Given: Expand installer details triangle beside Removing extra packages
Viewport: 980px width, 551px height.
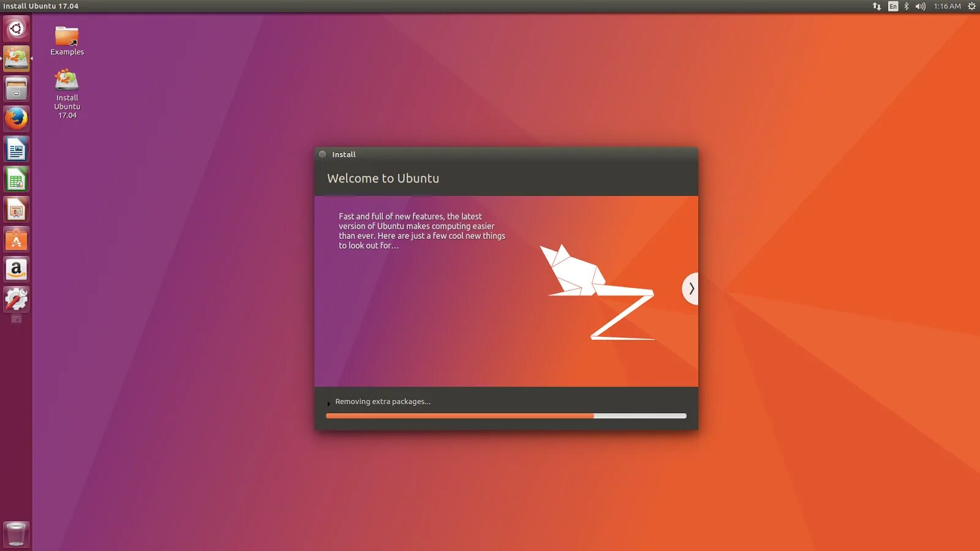Looking at the screenshot, I should click(329, 403).
